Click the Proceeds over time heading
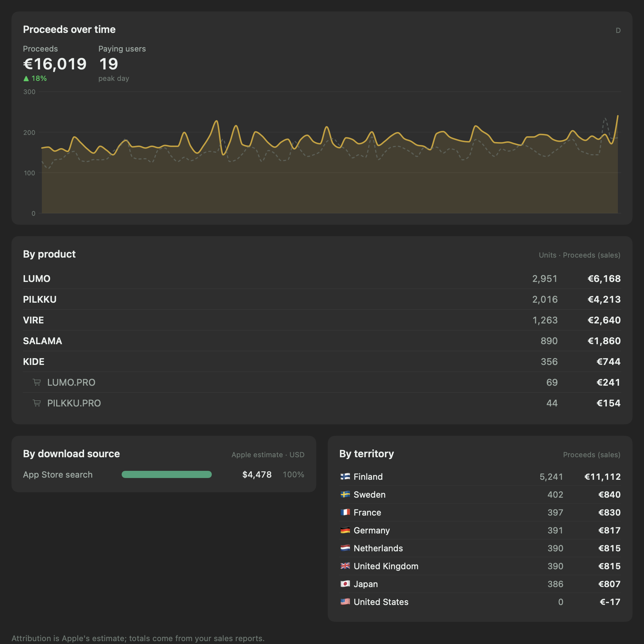Viewport: 644px width, 644px height. tap(69, 29)
